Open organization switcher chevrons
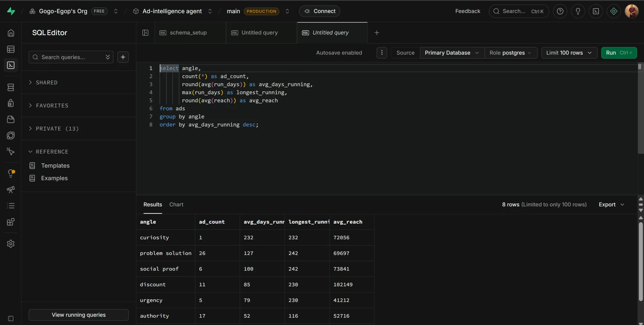Screen dimensions: 644x325 [116, 11]
